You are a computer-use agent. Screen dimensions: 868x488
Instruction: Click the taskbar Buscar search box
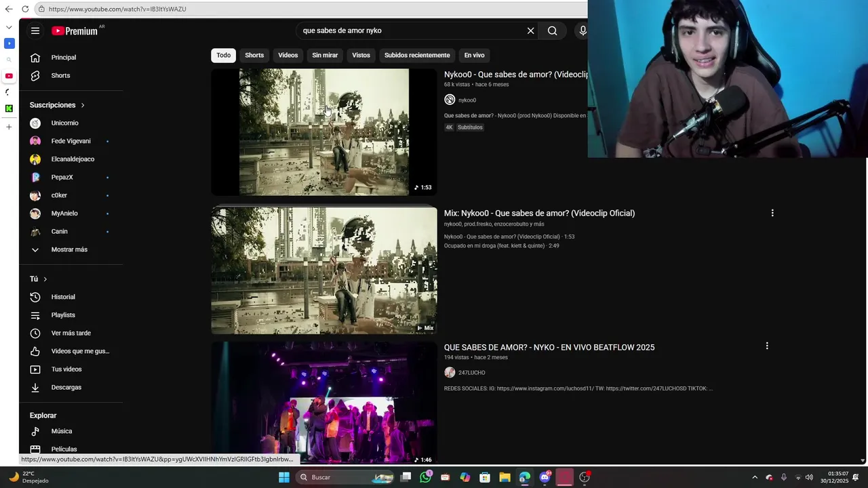pos(346,477)
